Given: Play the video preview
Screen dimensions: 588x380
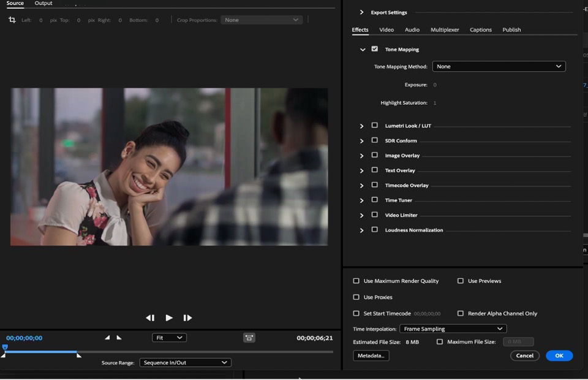Looking at the screenshot, I should pyautogui.click(x=169, y=317).
